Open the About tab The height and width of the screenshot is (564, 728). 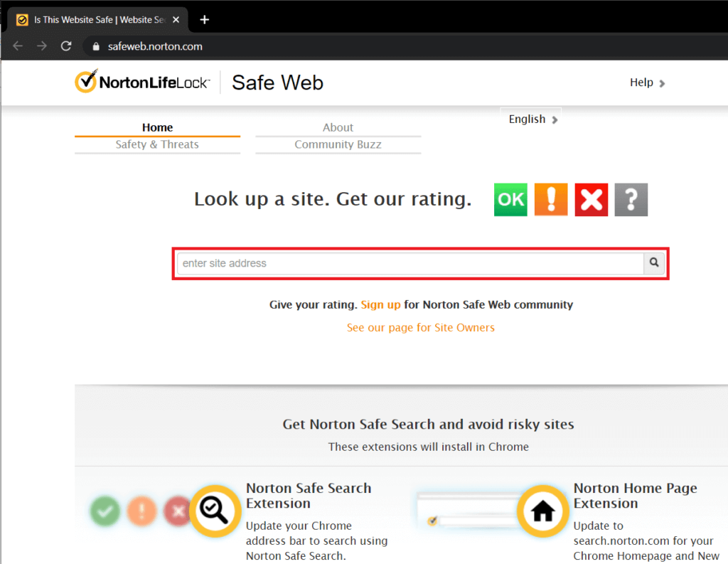[338, 127]
